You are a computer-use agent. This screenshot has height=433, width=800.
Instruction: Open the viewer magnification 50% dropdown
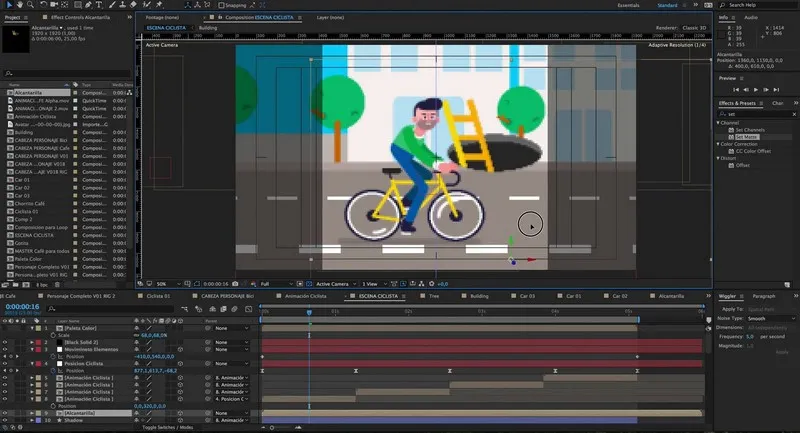166,284
